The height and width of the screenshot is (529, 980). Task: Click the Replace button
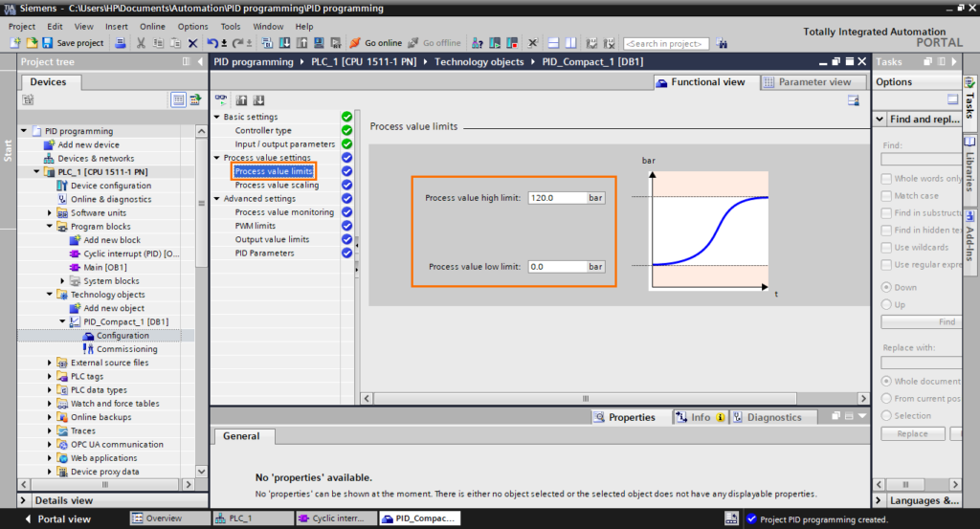coord(912,433)
